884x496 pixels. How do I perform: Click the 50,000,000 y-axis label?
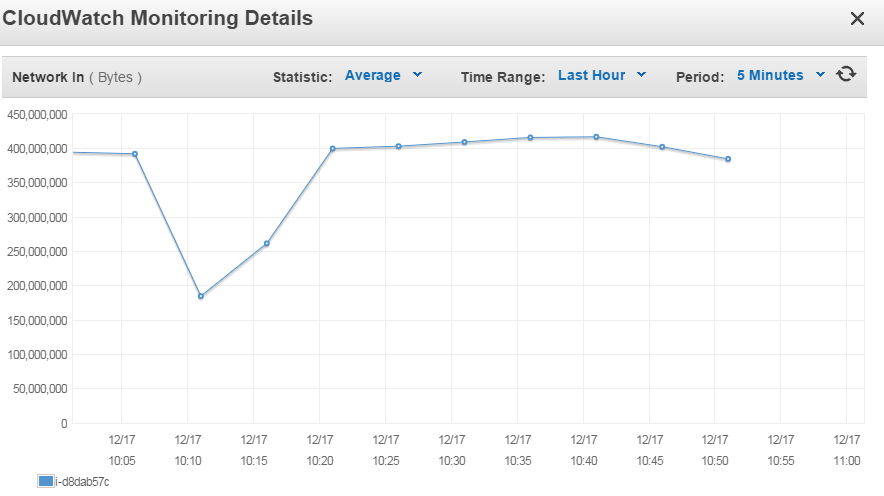(x=40, y=389)
